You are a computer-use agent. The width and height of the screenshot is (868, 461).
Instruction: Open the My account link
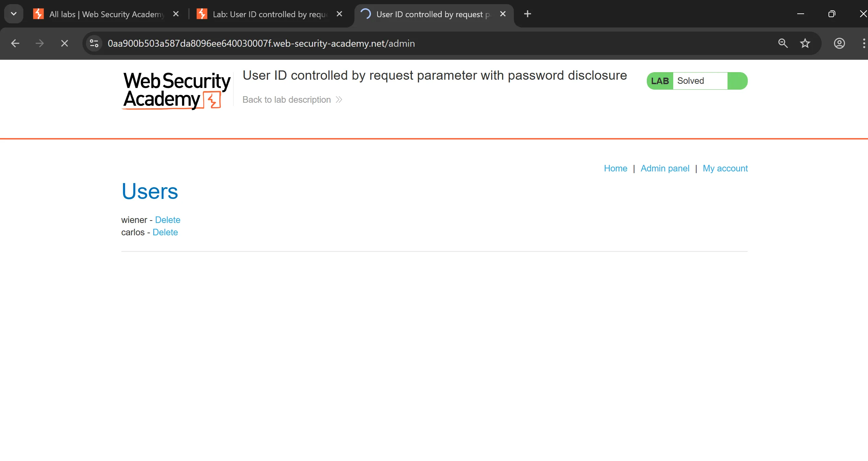tap(725, 168)
